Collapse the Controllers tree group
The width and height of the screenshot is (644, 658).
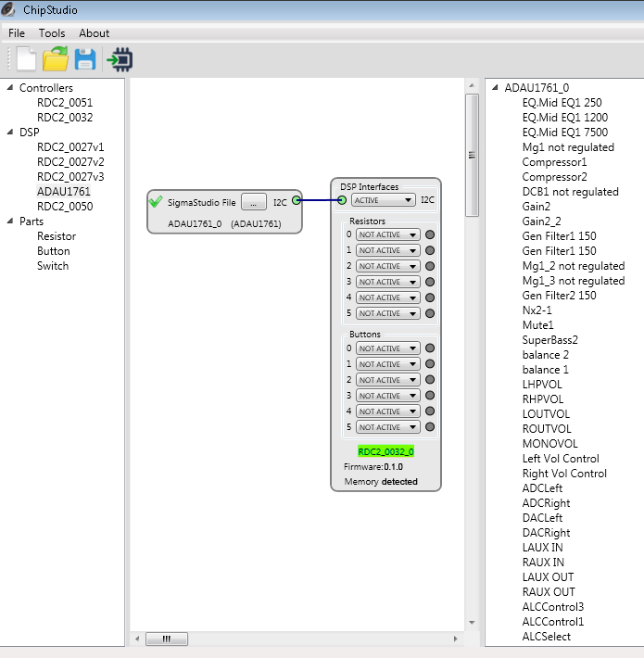pos(10,88)
